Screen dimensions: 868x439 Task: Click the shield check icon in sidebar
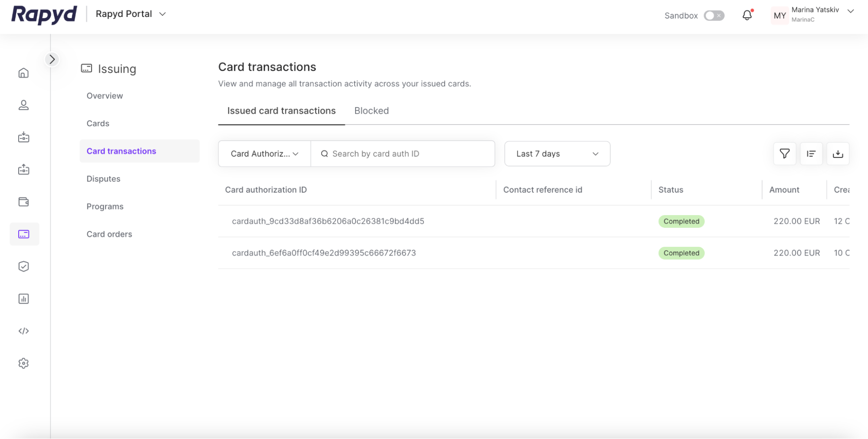point(23,266)
